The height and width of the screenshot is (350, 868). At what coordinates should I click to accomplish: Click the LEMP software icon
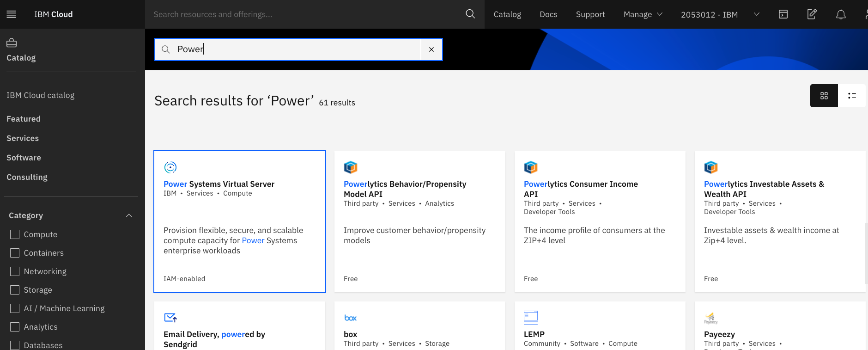tap(531, 318)
